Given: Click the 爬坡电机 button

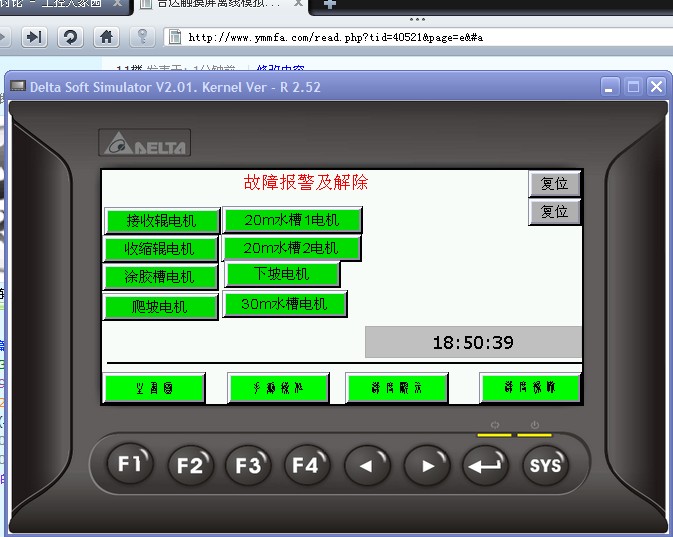Looking at the screenshot, I should 161,307.
